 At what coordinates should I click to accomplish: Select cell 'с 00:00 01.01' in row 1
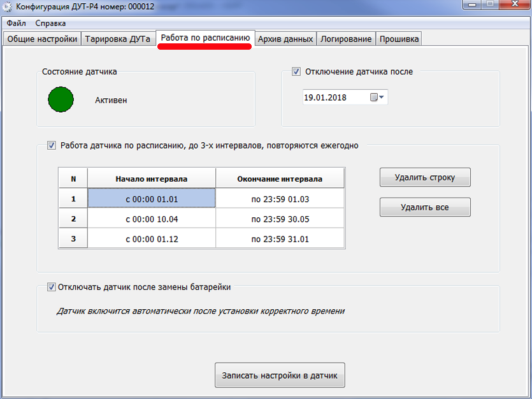152,199
